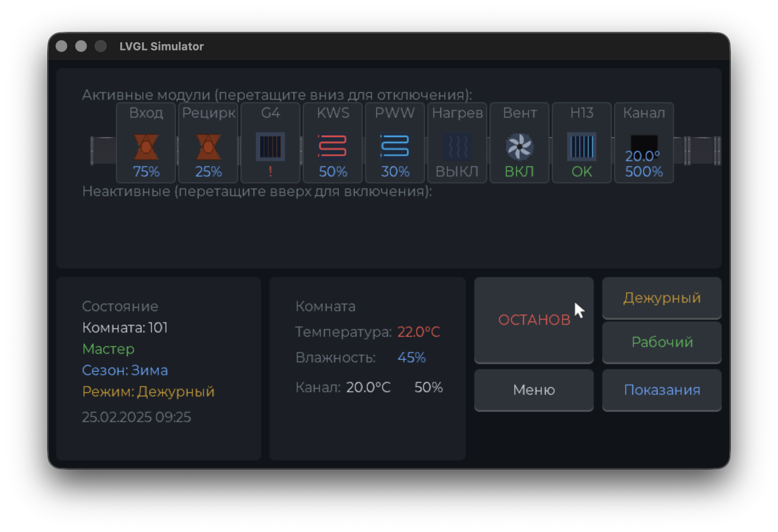778x532 pixels.
Task: Click the Режим: Дежурный status text
Action: [148, 392]
